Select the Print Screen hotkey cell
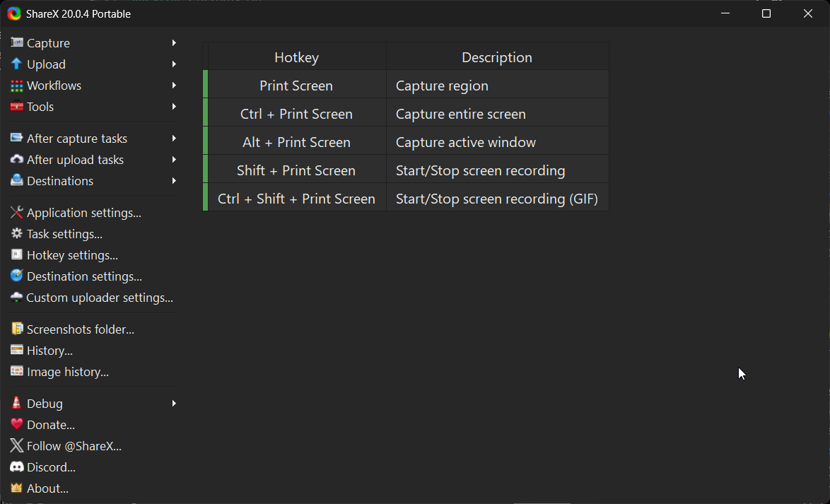The height and width of the screenshot is (504, 830). click(296, 86)
